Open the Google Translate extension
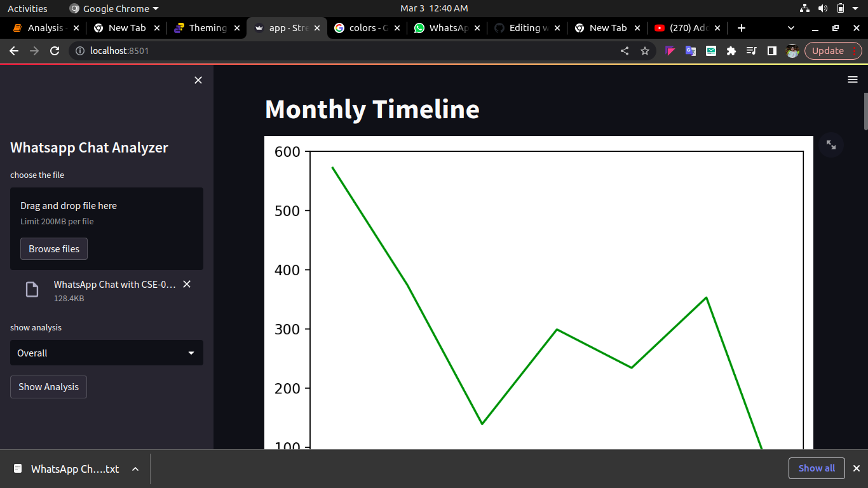 [x=691, y=51]
